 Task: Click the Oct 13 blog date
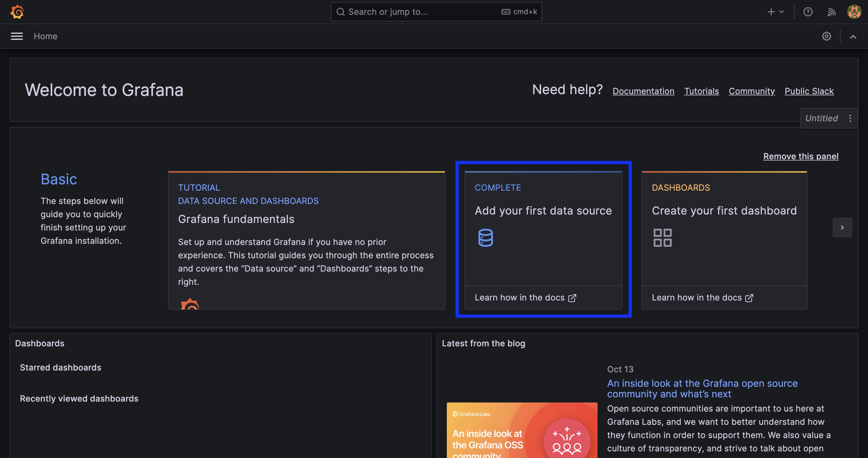click(620, 369)
